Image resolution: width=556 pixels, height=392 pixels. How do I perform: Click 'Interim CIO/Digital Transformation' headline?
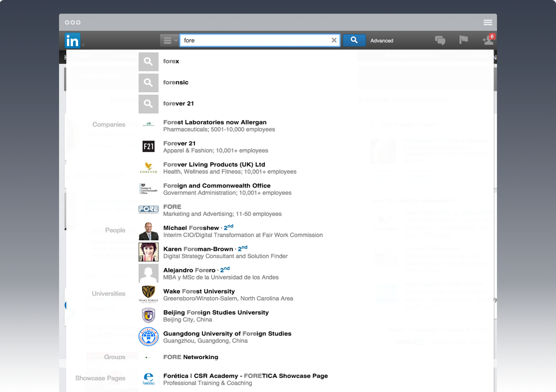[x=243, y=235]
